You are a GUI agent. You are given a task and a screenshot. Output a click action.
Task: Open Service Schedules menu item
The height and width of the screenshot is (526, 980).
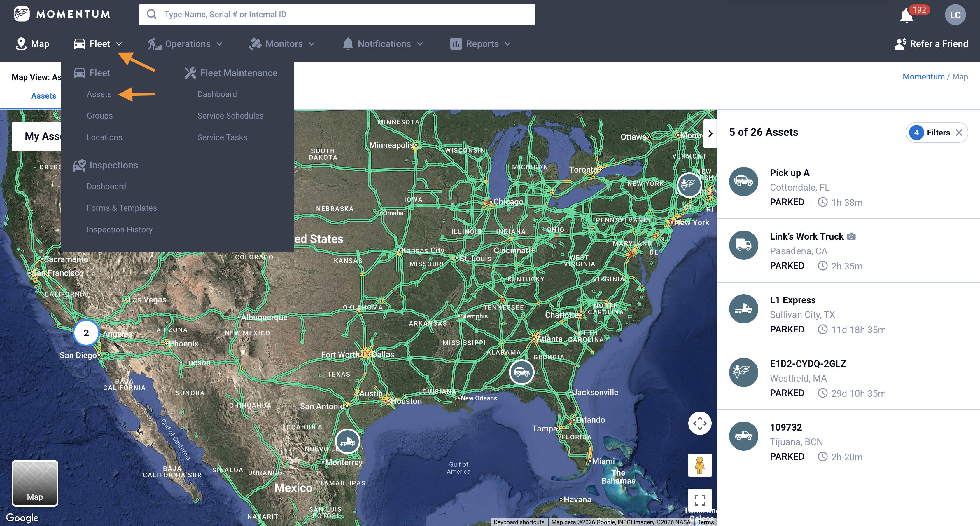230,116
